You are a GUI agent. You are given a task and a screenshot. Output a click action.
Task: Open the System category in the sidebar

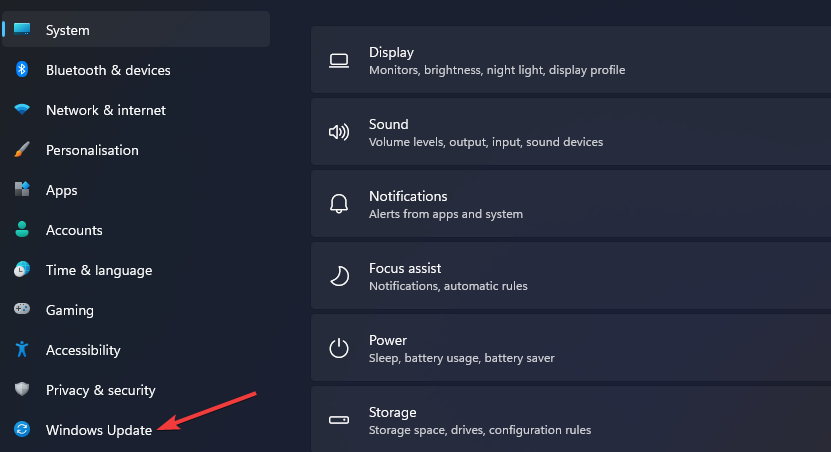coord(67,30)
